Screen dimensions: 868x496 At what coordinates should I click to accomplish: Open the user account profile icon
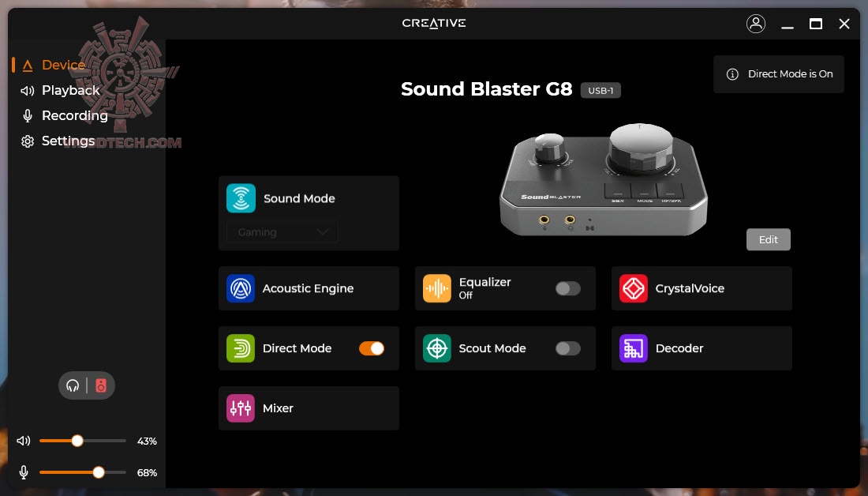[x=756, y=24]
